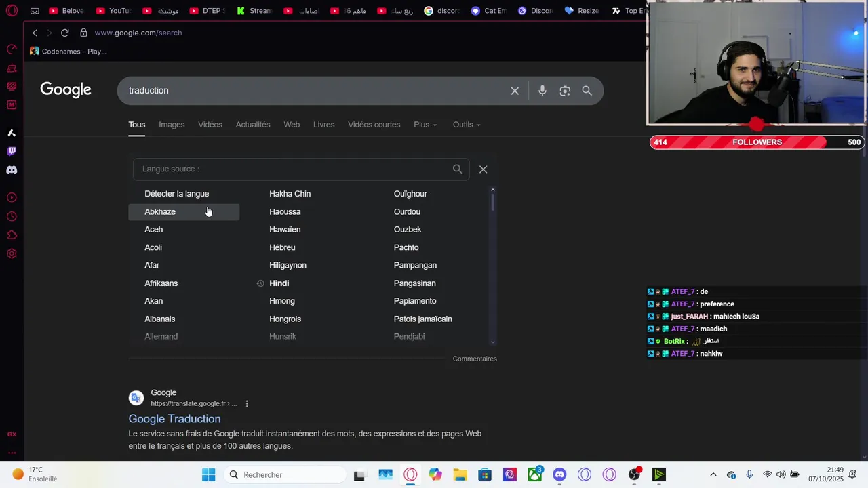Switch to the Resize browser tab

(x=582, y=11)
